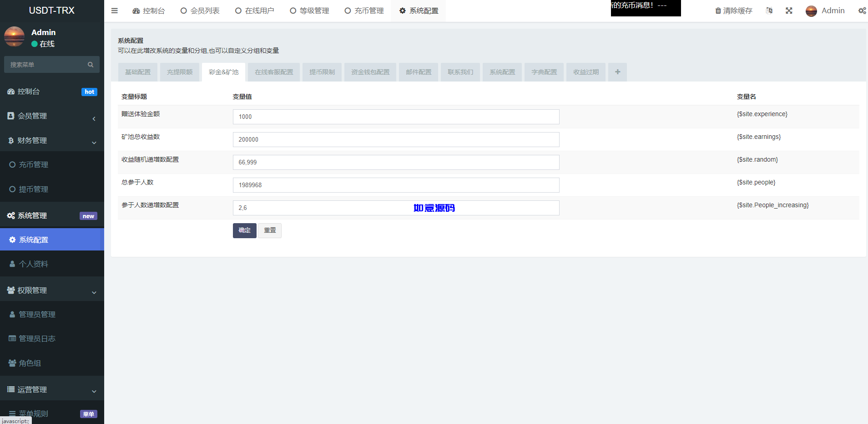
Task: Click variable name {$site.earnings}
Action: coord(759,137)
